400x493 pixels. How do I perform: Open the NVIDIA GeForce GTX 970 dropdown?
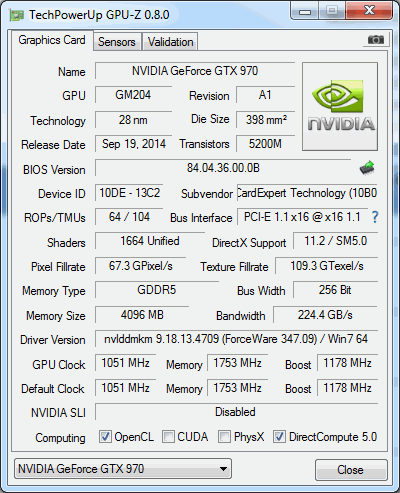(x=123, y=469)
